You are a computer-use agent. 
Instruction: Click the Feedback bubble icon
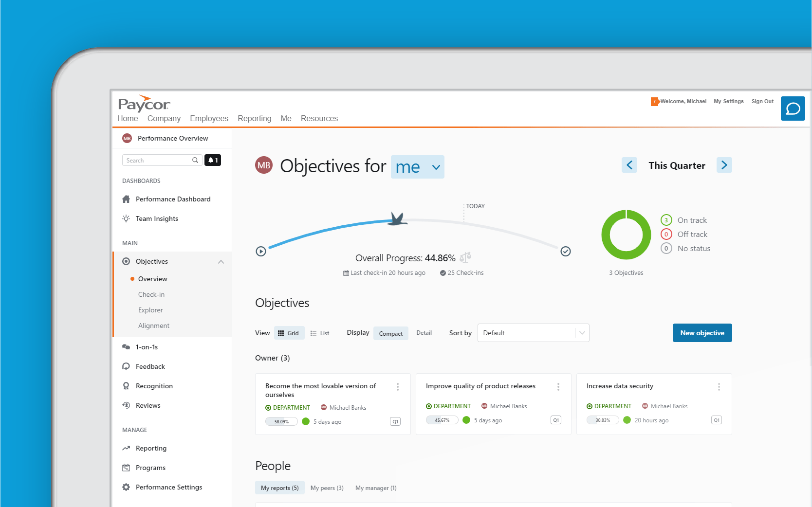126,366
